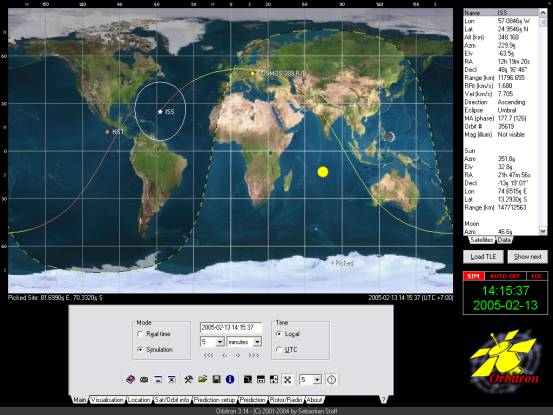
Task: Open the blue info icon
Action: (230, 379)
